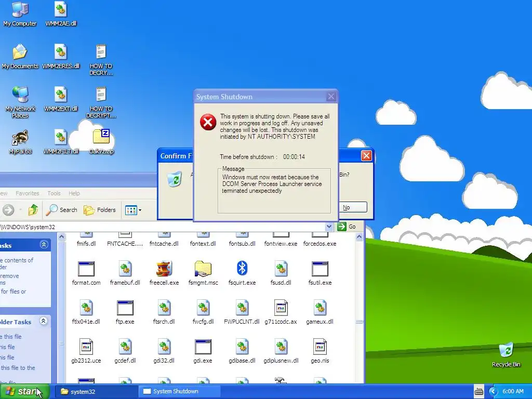Click the Up folder toolbar button
The height and width of the screenshot is (399, 532).
click(x=33, y=210)
